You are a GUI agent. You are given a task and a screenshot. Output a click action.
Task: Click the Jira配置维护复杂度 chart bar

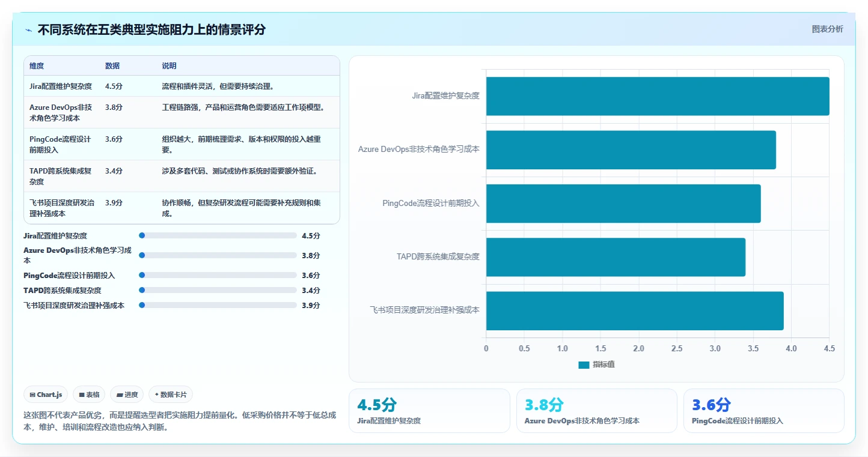(658, 96)
